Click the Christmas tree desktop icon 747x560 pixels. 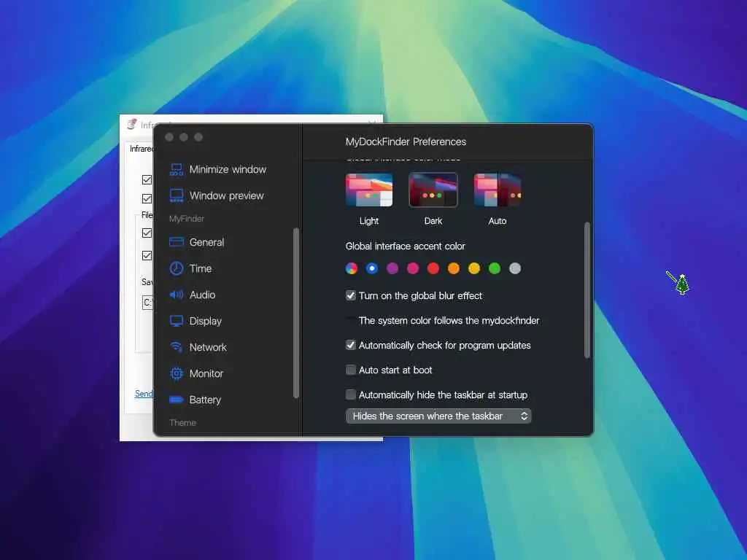(683, 285)
